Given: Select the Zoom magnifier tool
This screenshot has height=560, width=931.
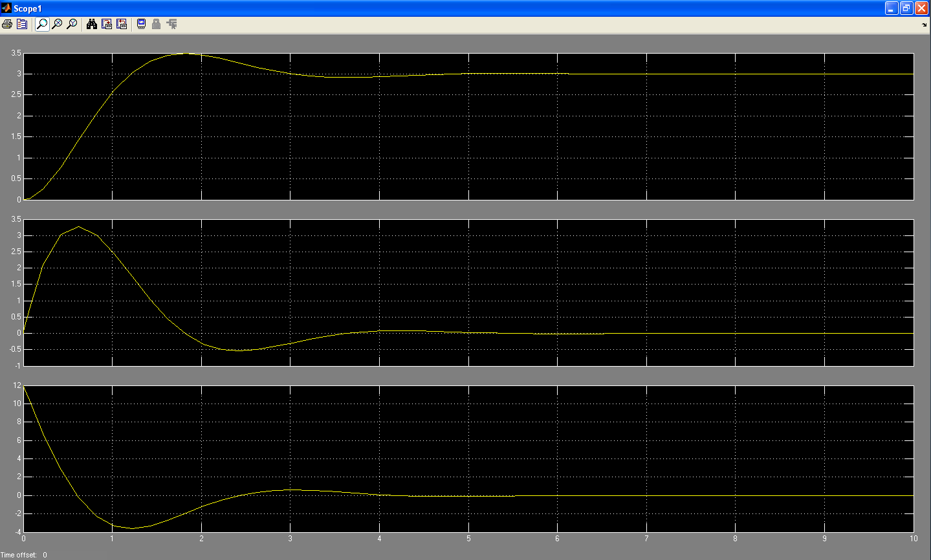Looking at the screenshot, I should click(x=42, y=24).
